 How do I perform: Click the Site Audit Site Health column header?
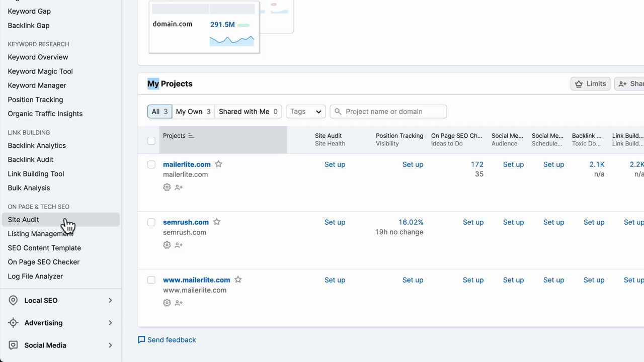point(330,140)
